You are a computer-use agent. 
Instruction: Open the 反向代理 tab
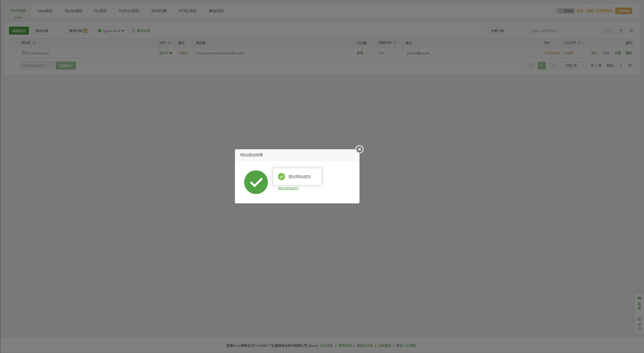(159, 11)
